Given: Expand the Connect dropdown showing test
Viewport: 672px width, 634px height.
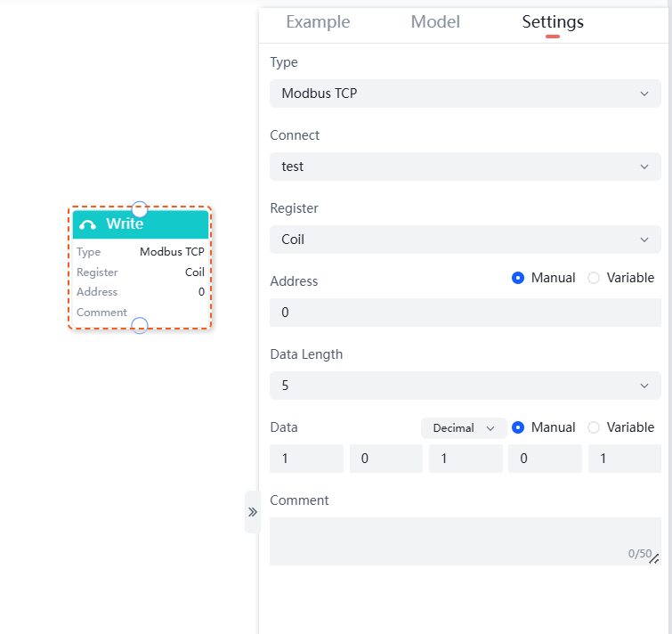Looking at the screenshot, I should click(x=465, y=167).
